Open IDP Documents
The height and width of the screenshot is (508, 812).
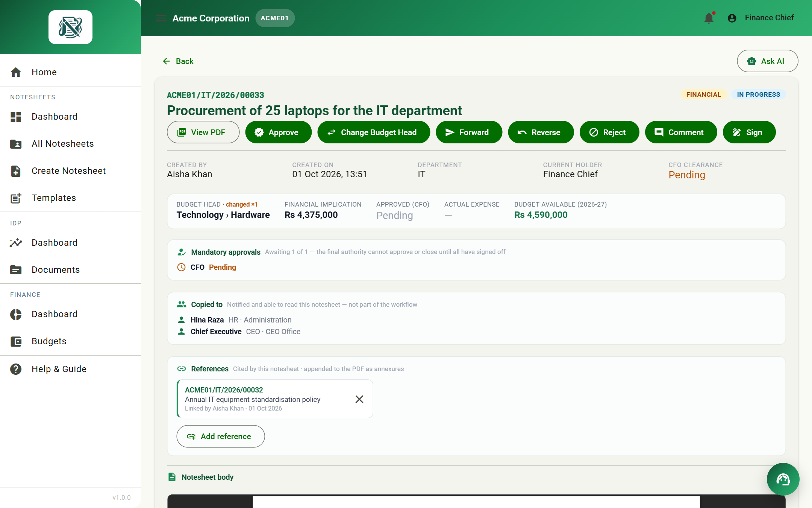(x=70, y=270)
